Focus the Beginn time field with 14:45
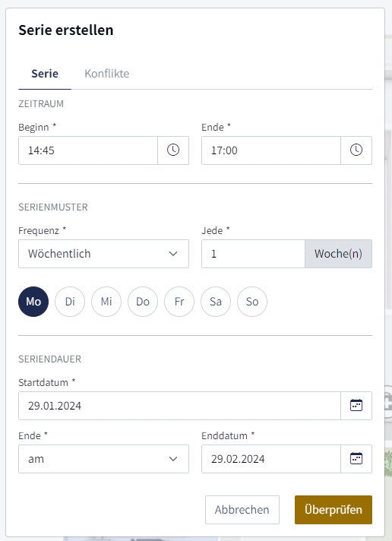 (88, 150)
